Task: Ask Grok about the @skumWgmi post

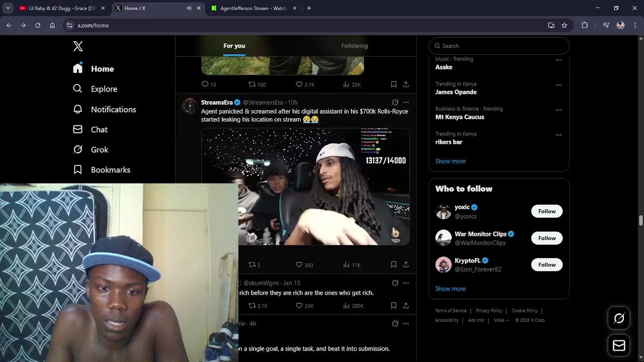Action: (x=395, y=283)
